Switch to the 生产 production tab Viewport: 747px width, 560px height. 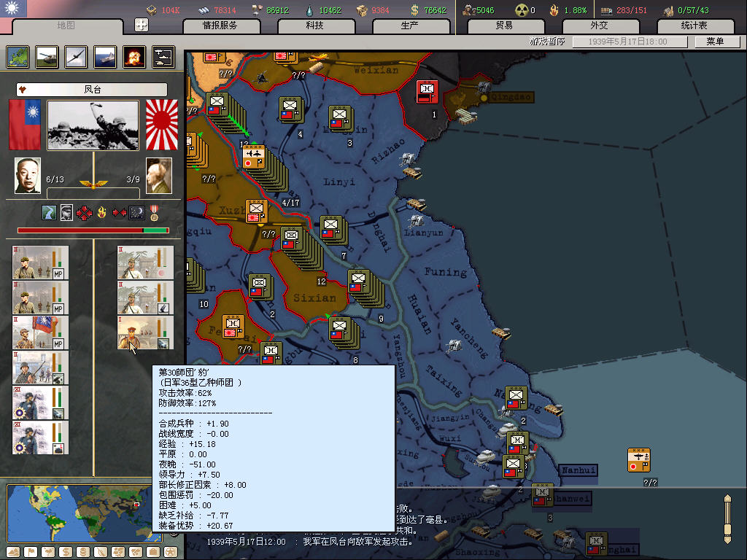pyautogui.click(x=409, y=26)
